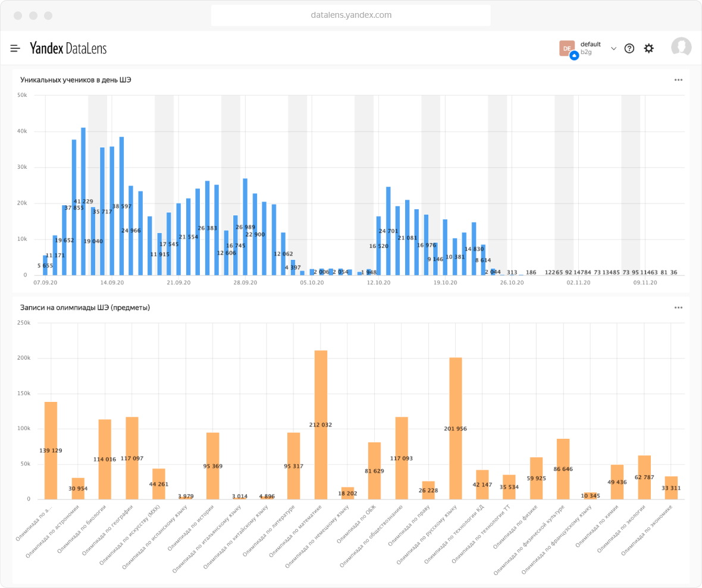Click the orange bar labeled 117 093
Viewport: 702px width, 588px height.
click(x=402, y=458)
